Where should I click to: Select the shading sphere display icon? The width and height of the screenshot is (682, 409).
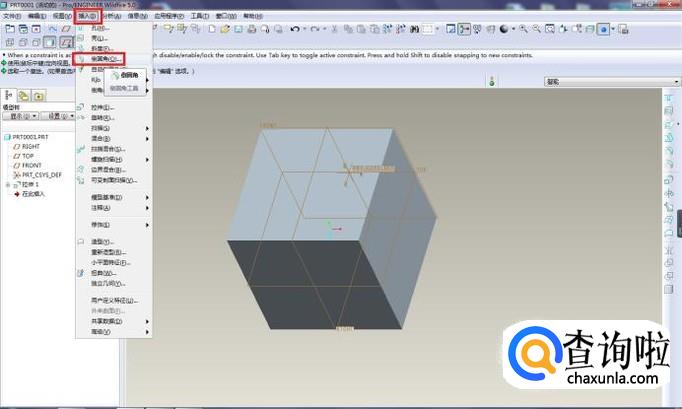(504, 29)
